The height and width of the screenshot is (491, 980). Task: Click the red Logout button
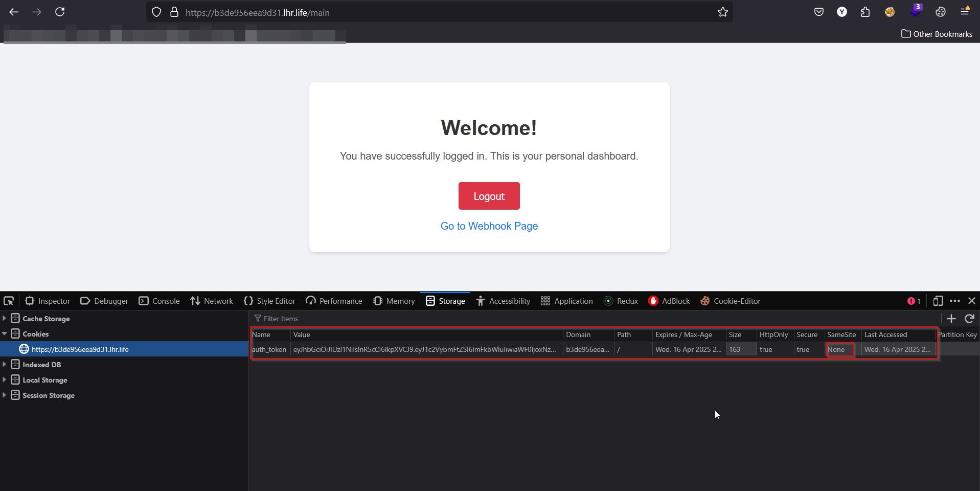coord(489,196)
